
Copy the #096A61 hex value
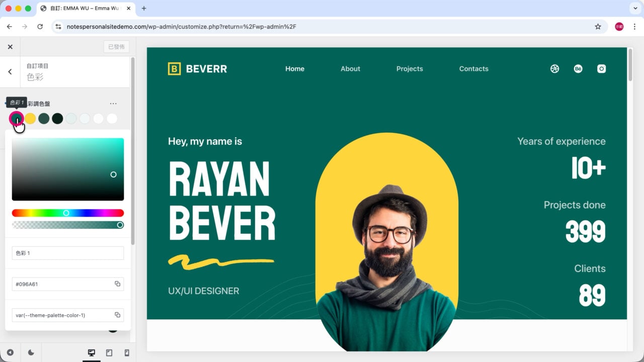117,284
